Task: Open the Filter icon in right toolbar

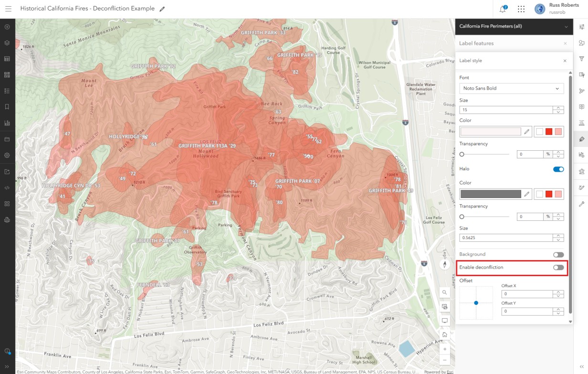Action: pyautogui.click(x=581, y=59)
